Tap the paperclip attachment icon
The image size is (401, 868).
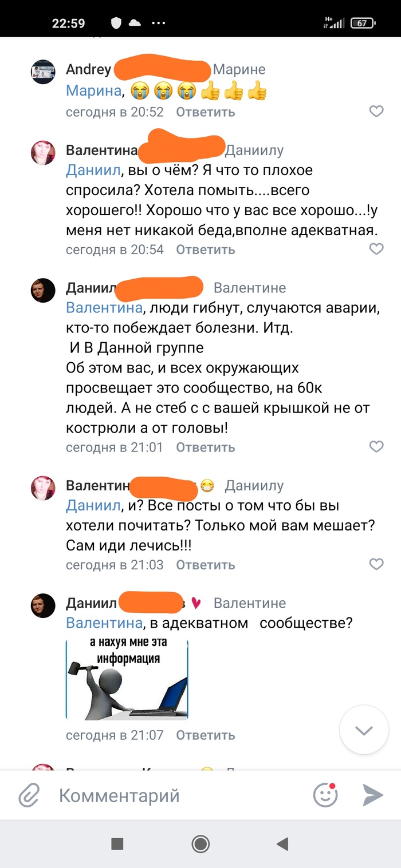[x=29, y=795]
